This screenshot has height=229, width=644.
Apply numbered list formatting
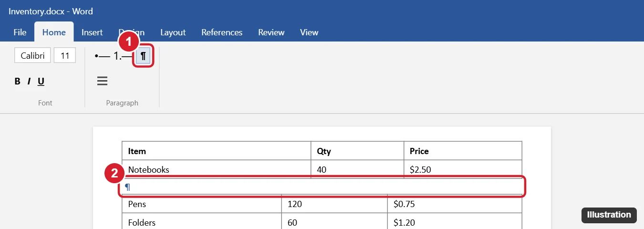tap(123, 56)
